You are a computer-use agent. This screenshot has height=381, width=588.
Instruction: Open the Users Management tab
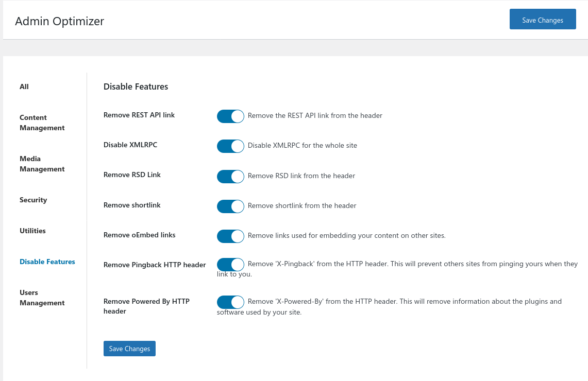[x=42, y=298]
